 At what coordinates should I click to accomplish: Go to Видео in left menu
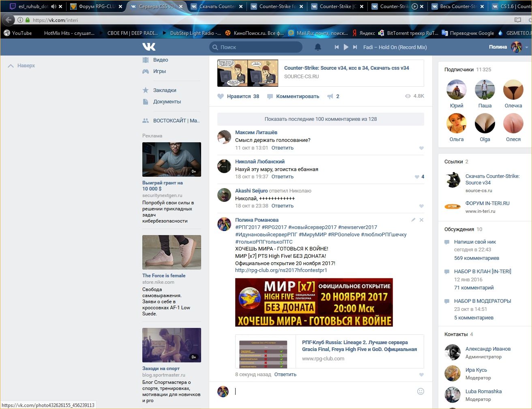161,60
